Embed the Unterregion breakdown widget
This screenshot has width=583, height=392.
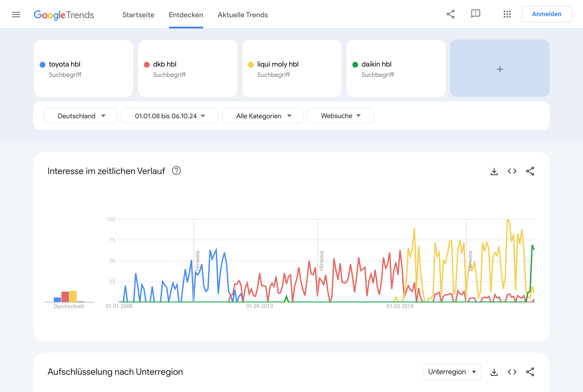point(512,372)
